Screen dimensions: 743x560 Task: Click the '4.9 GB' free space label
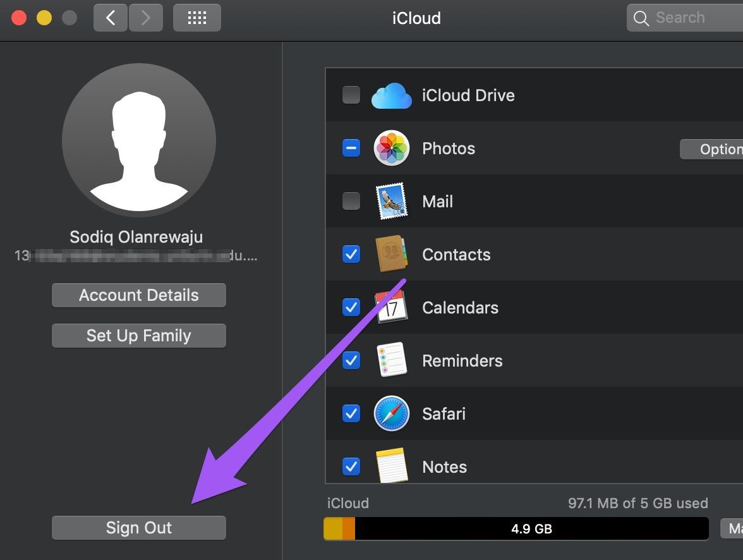532,528
